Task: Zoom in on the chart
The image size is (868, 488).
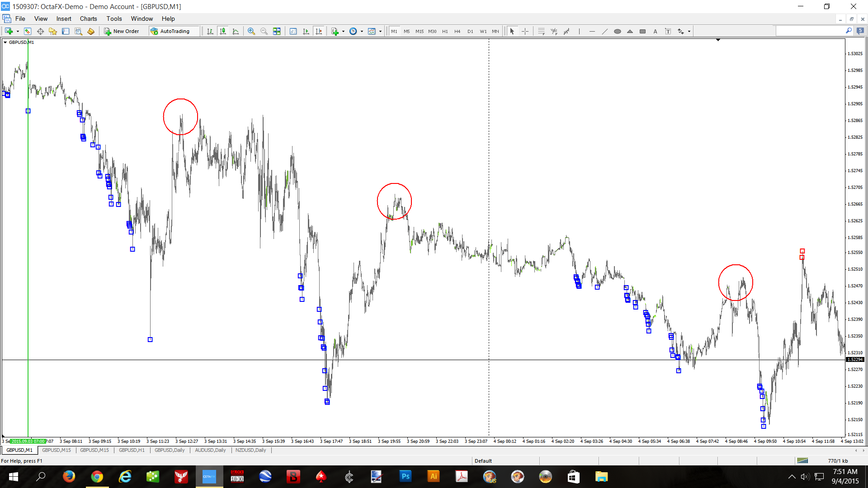Action: tap(251, 31)
